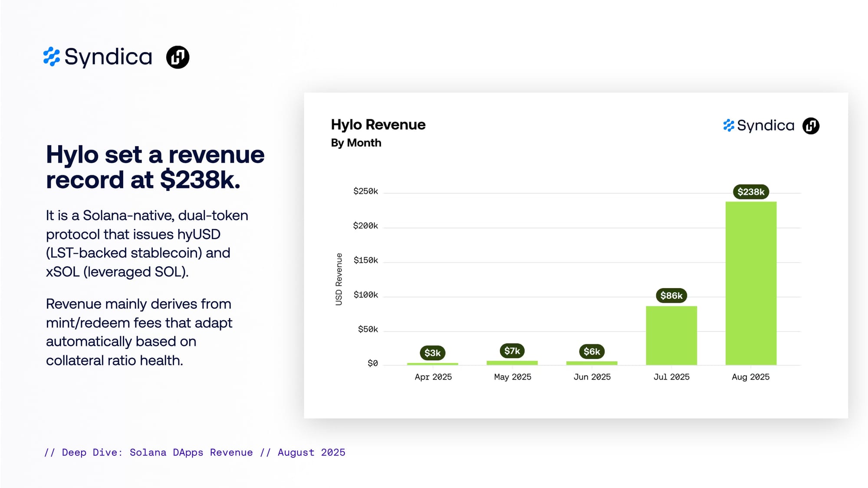
Task: Click the Hylo Revenue chart title
Action: pyautogui.click(x=378, y=124)
